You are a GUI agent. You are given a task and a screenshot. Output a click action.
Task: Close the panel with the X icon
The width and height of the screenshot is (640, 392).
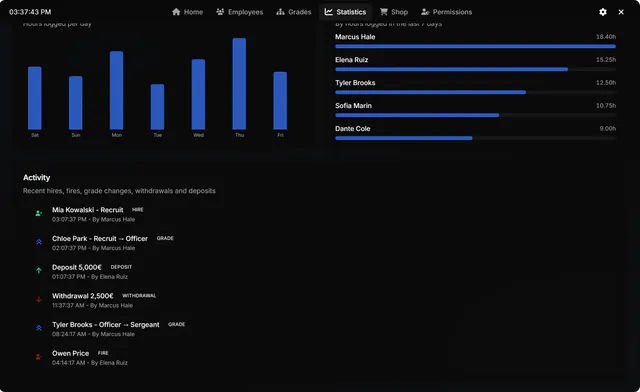(x=621, y=12)
